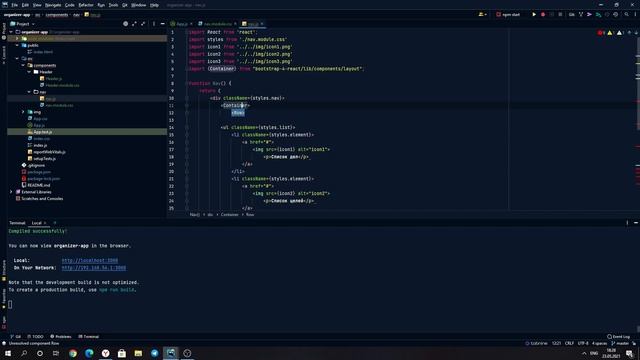
Task: Collapse the src folder
Action: pyautogui.click(x=17, y=58)
